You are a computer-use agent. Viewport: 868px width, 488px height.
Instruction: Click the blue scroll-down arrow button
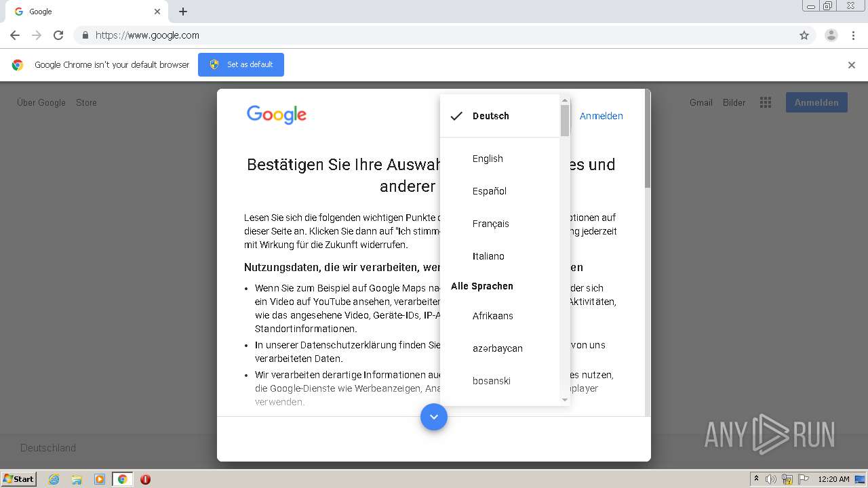click(x=434, y=416)
